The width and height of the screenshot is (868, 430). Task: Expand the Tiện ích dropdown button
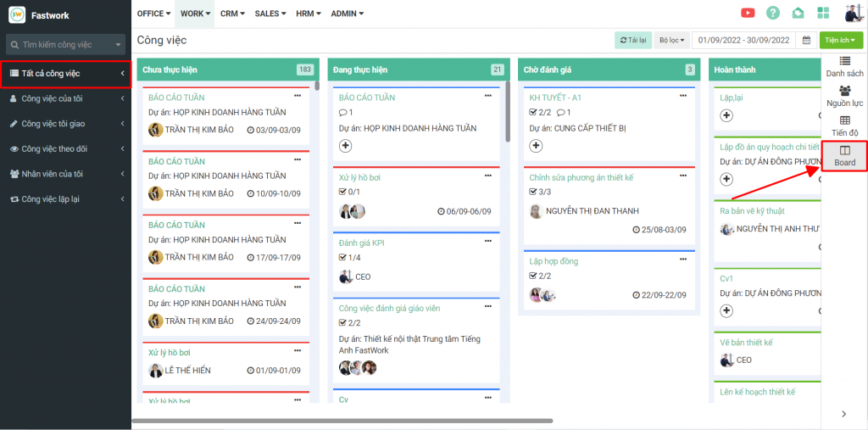point(841,40)
